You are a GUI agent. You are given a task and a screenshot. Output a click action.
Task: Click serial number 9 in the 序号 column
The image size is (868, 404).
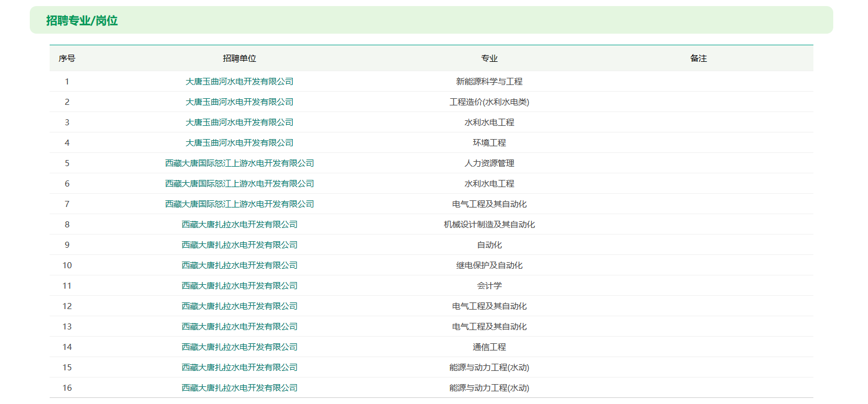coord(67,245)
